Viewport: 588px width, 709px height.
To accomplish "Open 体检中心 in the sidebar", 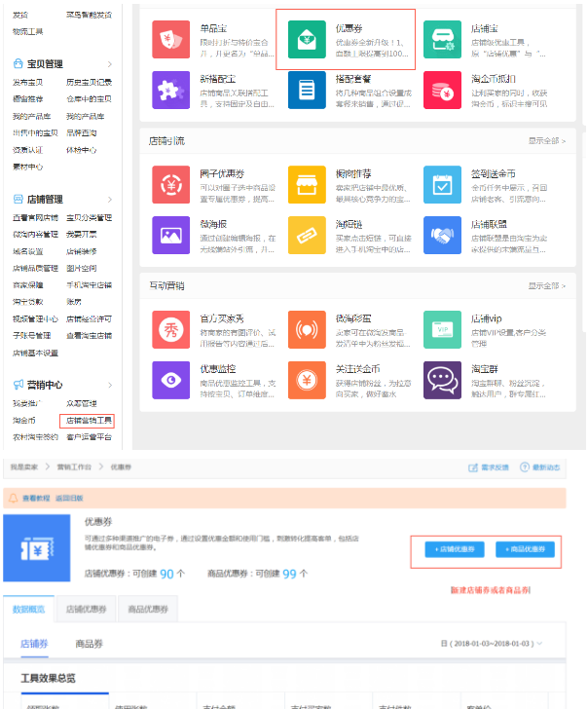I will click(x=82, y=150).
